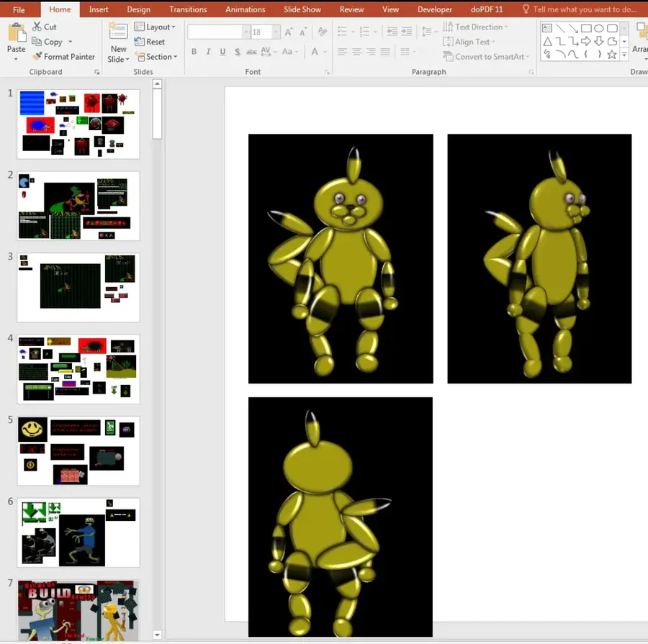The width and height of the screenshot is (648, 644).
Task: Select the 5-point Star shape
Action: 612,54
